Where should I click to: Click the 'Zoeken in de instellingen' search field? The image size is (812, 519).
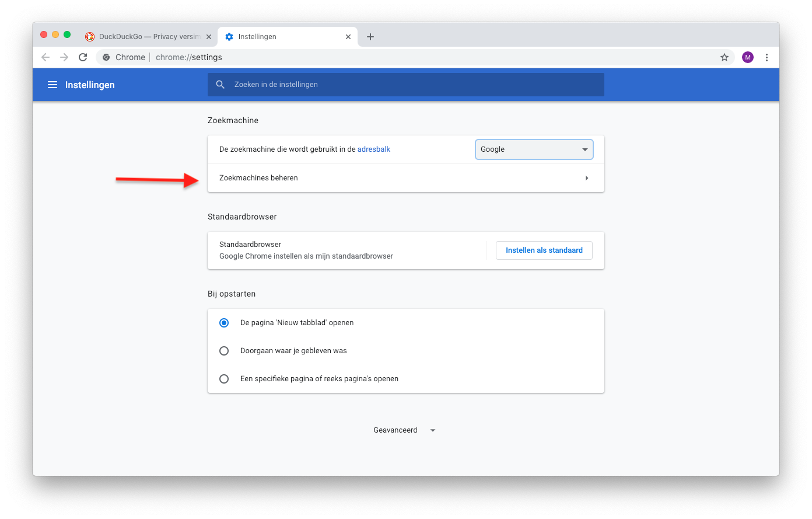(408, 85)
